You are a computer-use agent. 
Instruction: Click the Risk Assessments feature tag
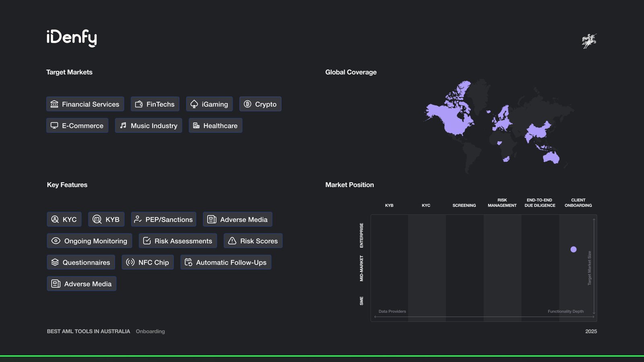[x=178, y=241]
